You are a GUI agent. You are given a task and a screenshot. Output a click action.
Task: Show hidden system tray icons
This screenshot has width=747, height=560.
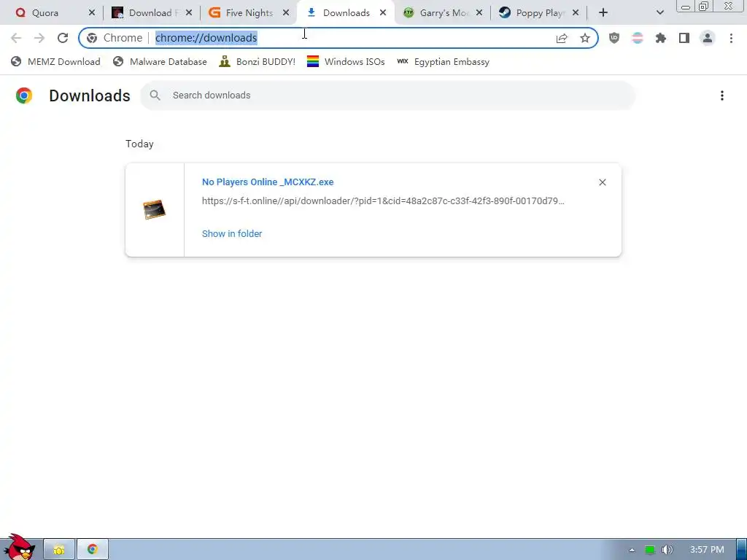[632, 550]
